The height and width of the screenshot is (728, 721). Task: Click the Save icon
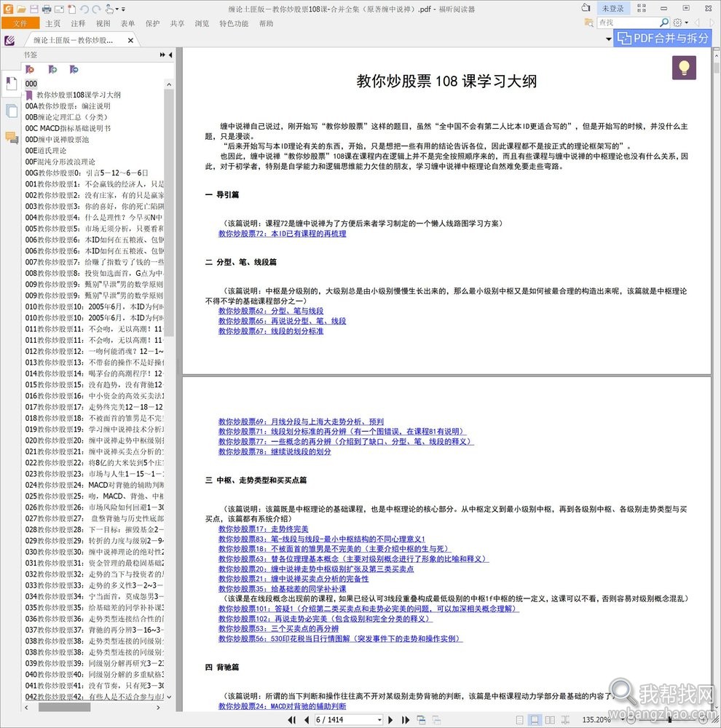tap(34, 9)
